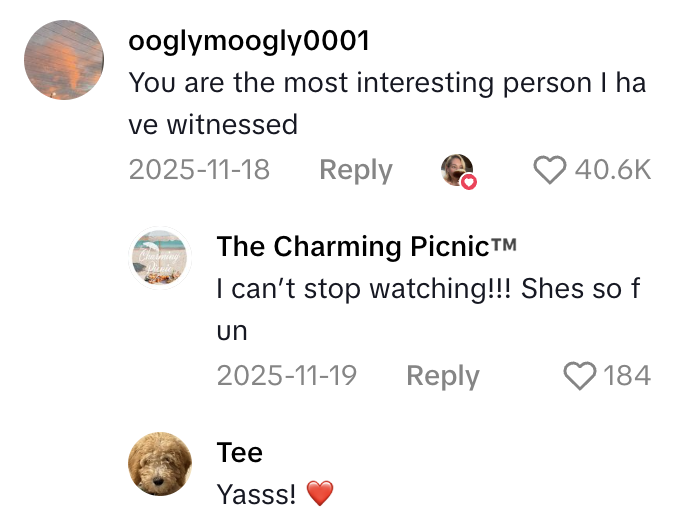Click the red heart emoji in Tee's comment
The width and height of the screenshot is (694, 518).
coord(319,493)
